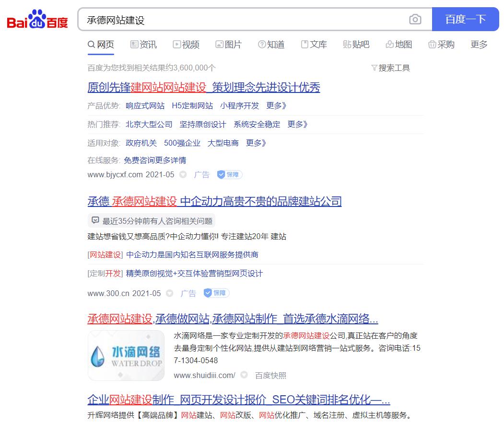Click 精美原创视觉+交互体验营销型网页设计 link
Screen dimensions: 504x424
[195, 274]
